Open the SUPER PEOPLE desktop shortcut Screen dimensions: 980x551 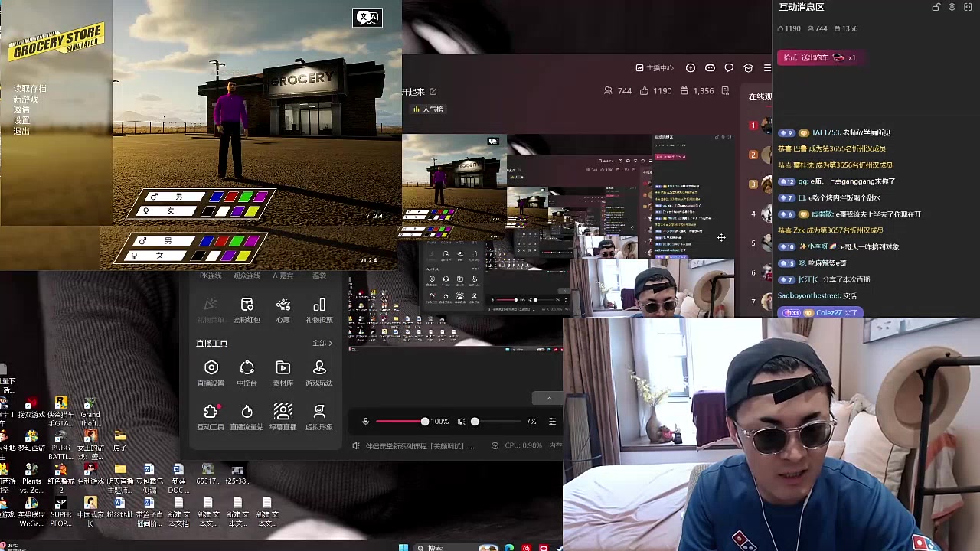(60, 512)
